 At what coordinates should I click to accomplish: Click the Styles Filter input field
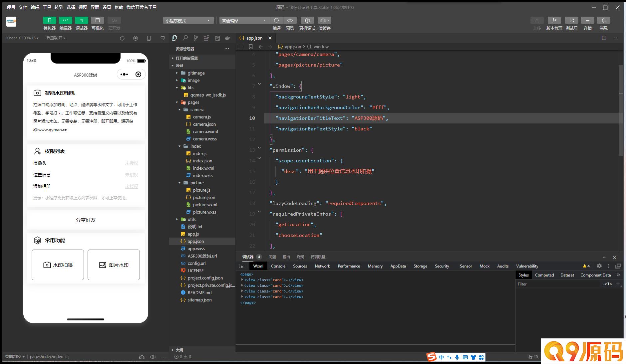[558, 284]
